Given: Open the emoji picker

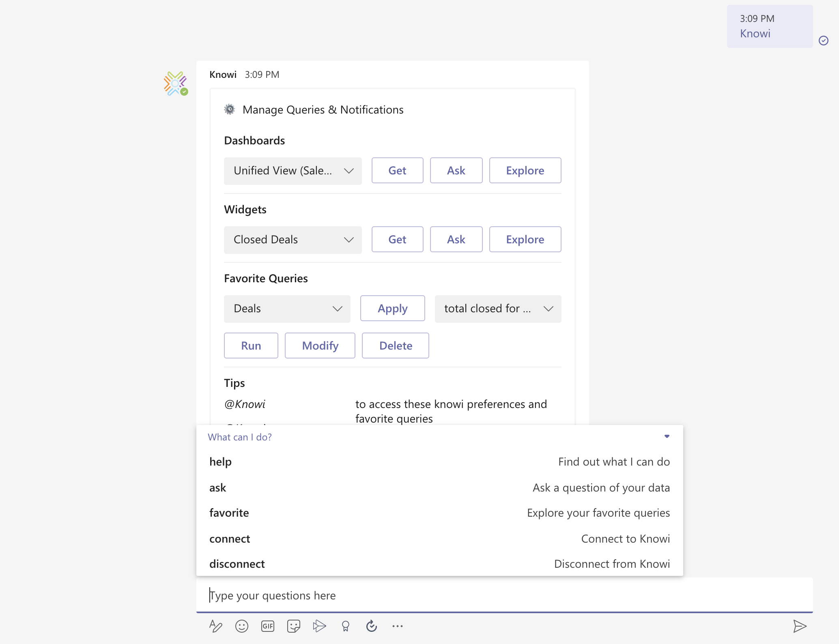Looking at the screenshot, I should pyautogui.click(x=242, y=626).
